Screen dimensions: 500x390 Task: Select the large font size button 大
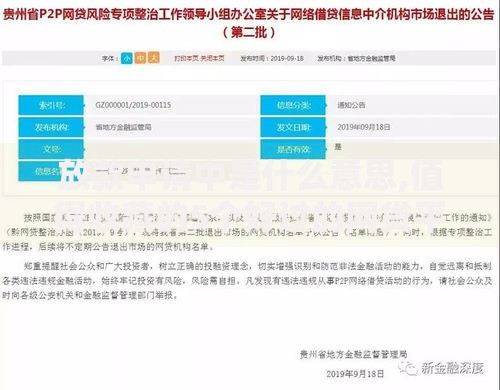tap(154, 58)
